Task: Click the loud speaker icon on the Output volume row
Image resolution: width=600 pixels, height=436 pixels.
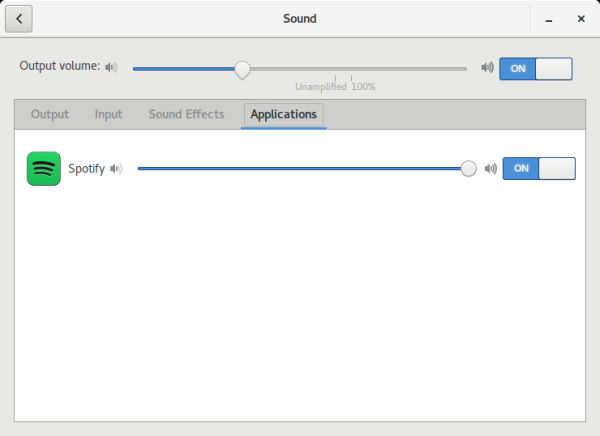Action: click(487, 68)
